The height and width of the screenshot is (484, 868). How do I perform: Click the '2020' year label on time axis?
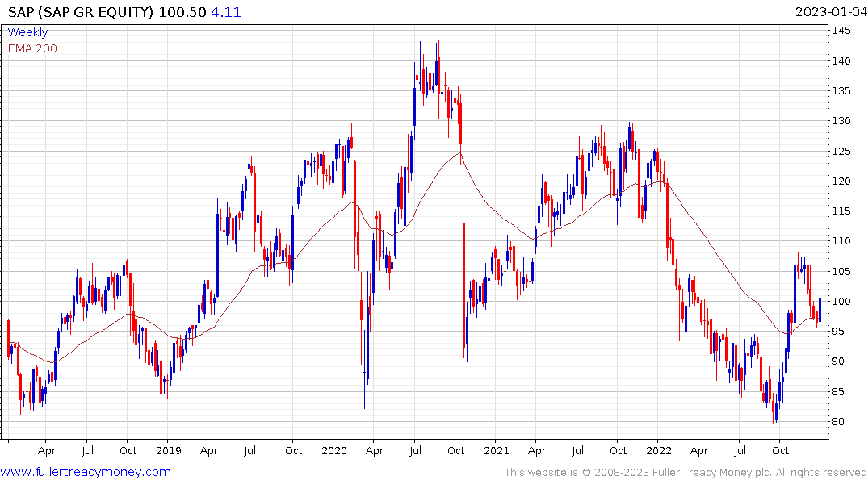[334, 450]
